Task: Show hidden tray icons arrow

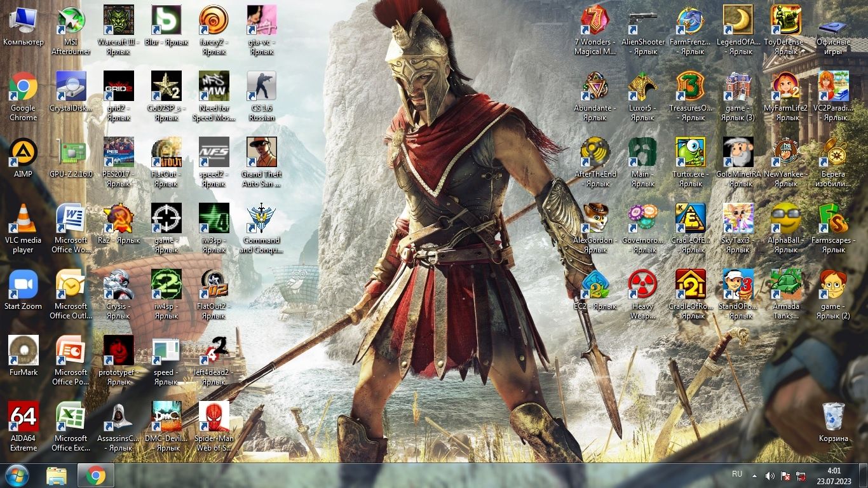Action: (x=755, y=475)
